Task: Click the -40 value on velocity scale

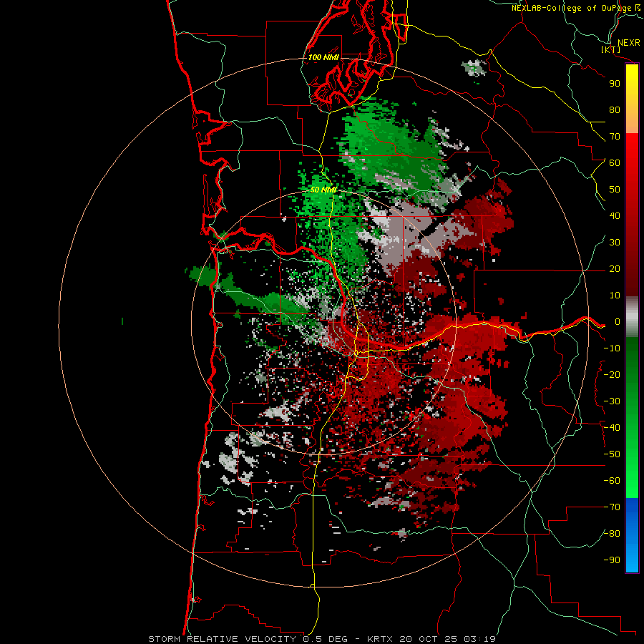Action: (612, 428)
